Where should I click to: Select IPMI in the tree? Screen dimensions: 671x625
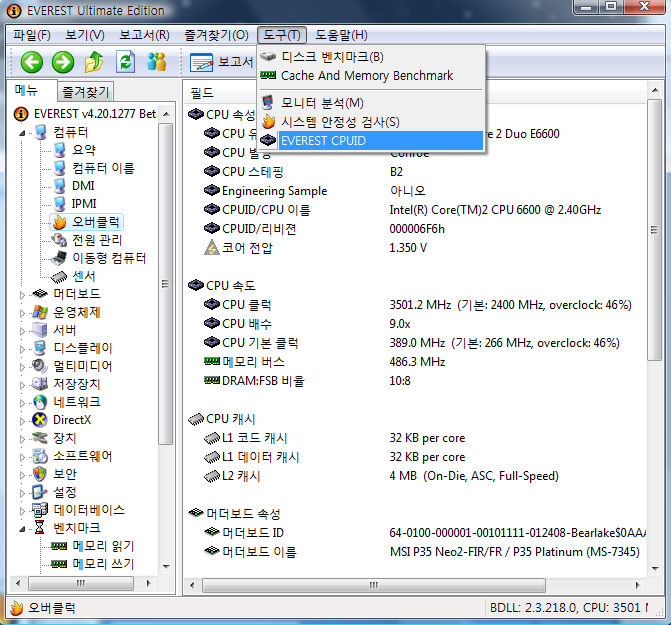click(84, 204)
